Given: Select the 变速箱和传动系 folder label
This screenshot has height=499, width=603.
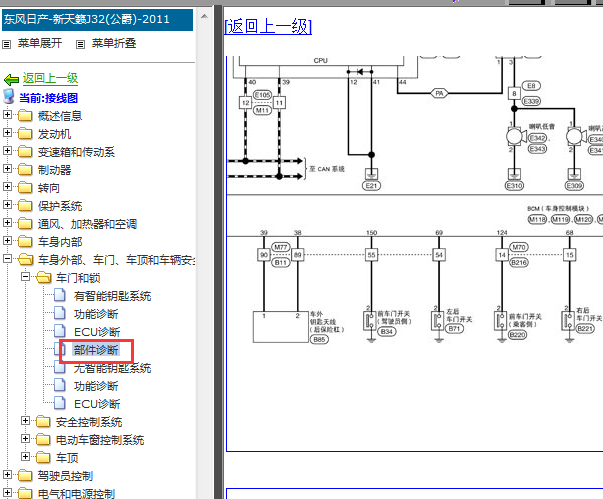Looking at the screenshot, I should point(76,152).
